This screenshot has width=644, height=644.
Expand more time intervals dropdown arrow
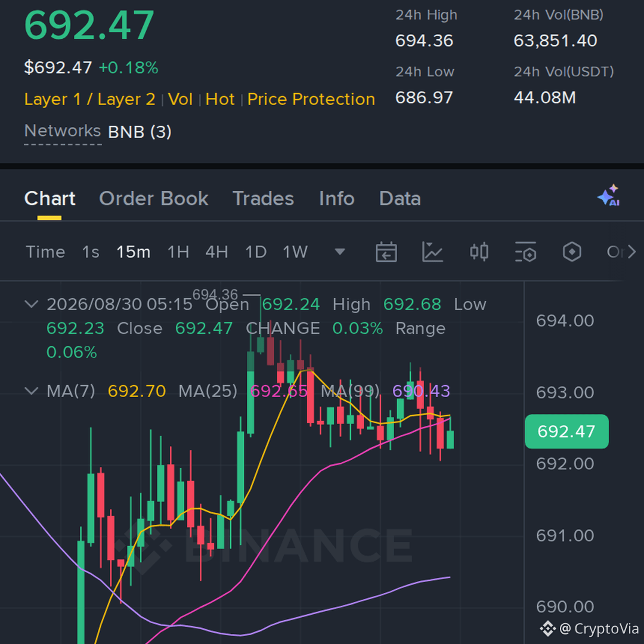(x=340, y=252)
